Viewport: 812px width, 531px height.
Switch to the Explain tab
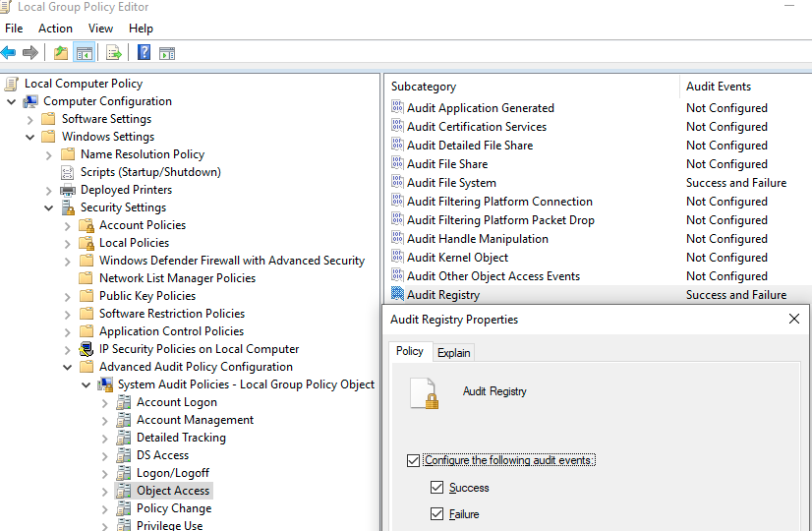coord(453,353)
